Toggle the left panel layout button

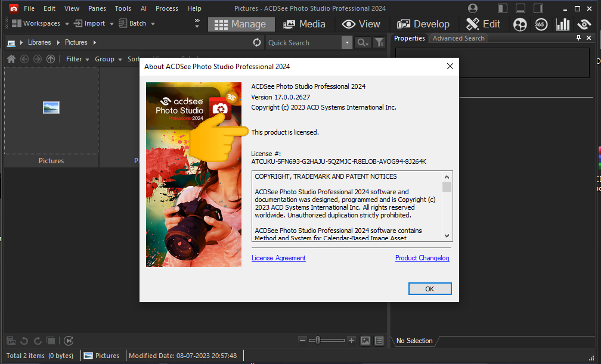pos(503,8)
